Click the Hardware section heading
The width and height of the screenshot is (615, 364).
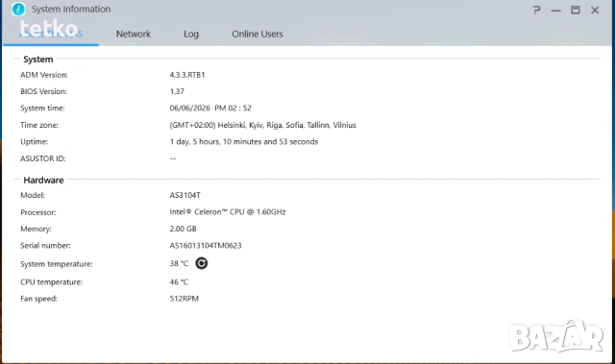coord(43,181)
